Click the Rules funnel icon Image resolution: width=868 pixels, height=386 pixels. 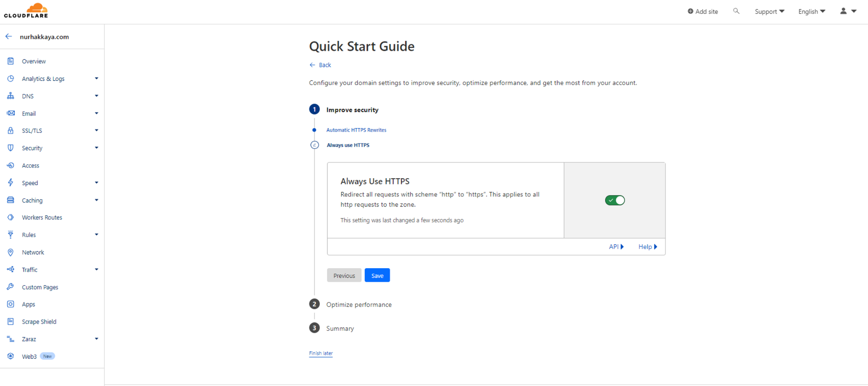[x=10, y=234]
